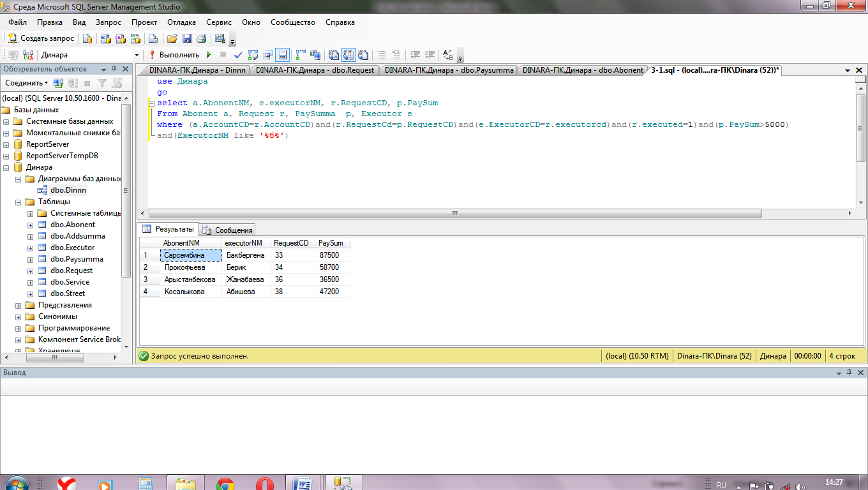Image resolution: width=868 pixels, height=490 pixels.
Task: Click the print-style save all icon
Action: 201,38
